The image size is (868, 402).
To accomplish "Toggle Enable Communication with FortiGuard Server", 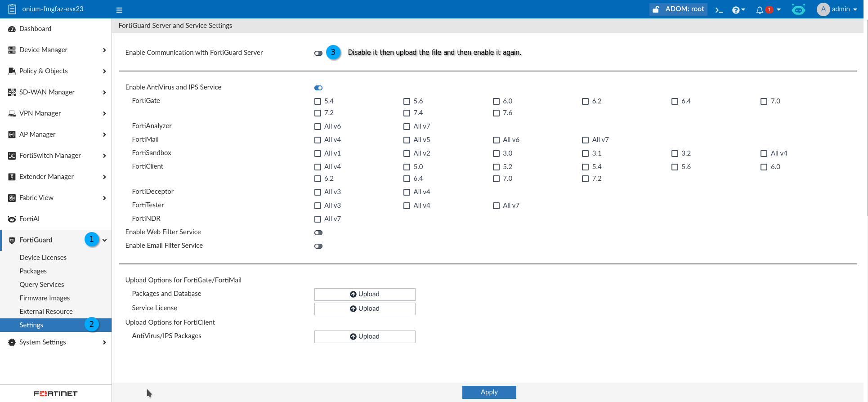I will 318,53.
